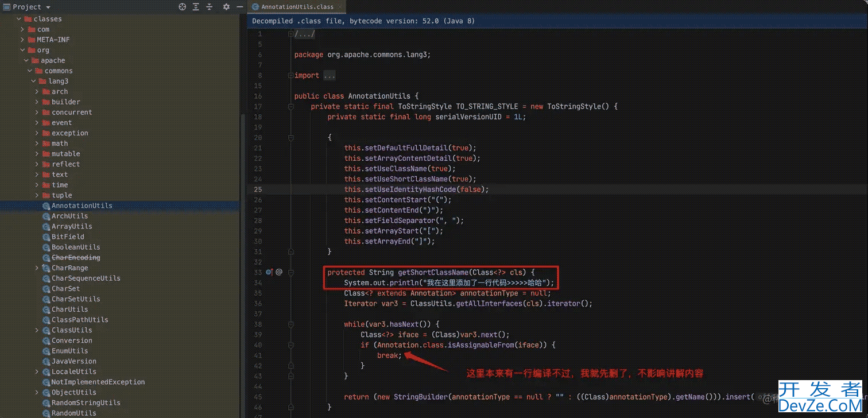
Task: Select the ArrayUtils class icon
Action: click(46, 227)
